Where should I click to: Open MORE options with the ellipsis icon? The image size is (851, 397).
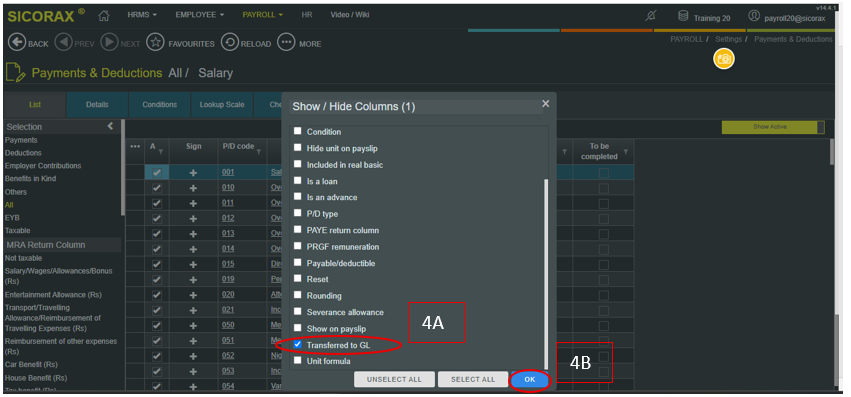[286, 42]
